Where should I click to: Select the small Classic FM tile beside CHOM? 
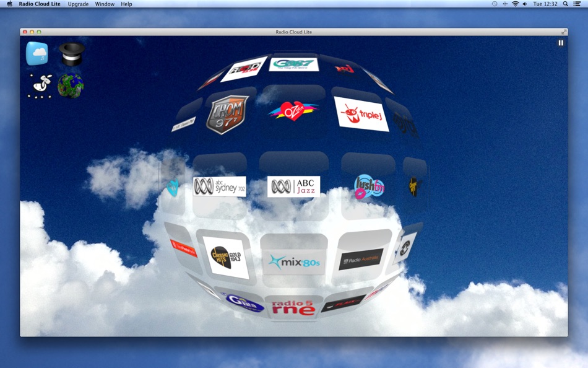[183, 125]
